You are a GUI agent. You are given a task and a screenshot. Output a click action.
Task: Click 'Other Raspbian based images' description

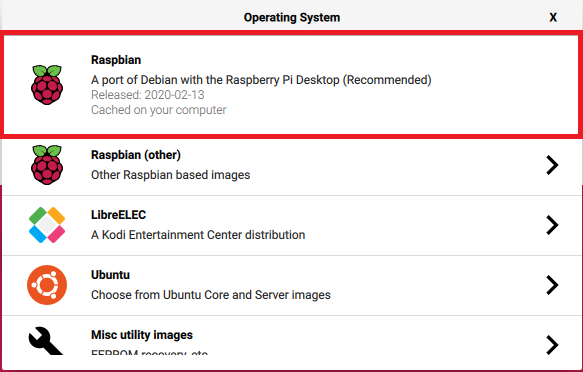coord(171,175)
